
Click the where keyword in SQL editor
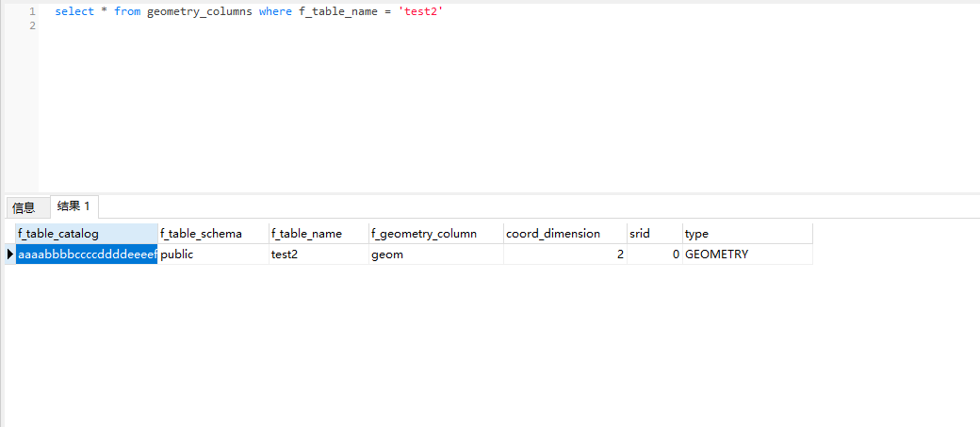[x=275, y=12]
